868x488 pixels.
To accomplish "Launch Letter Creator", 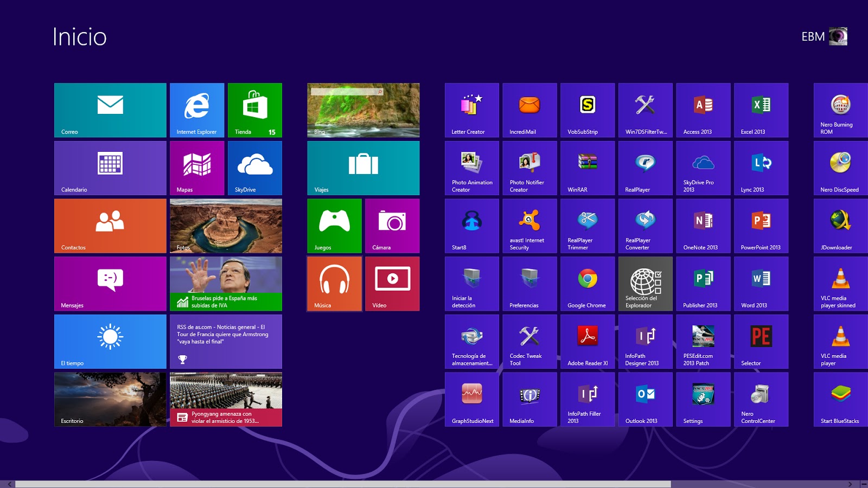I will coord(472,110).
